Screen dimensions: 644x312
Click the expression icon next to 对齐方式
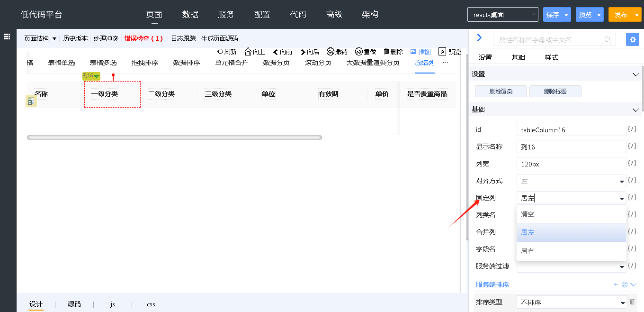(x=632, y=180)
